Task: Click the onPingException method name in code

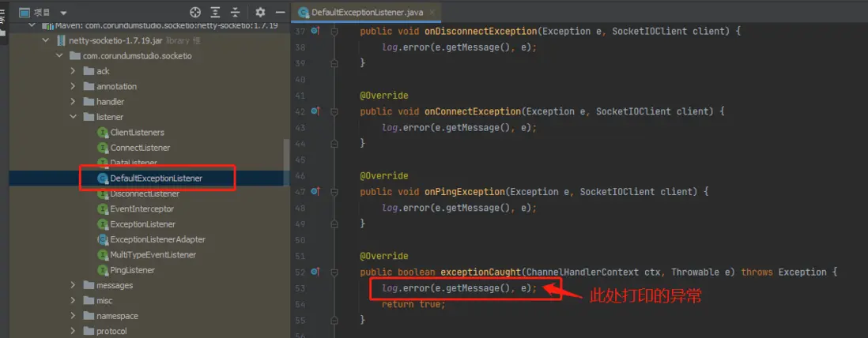Action: pyautogui.click(x=465, y=191)
